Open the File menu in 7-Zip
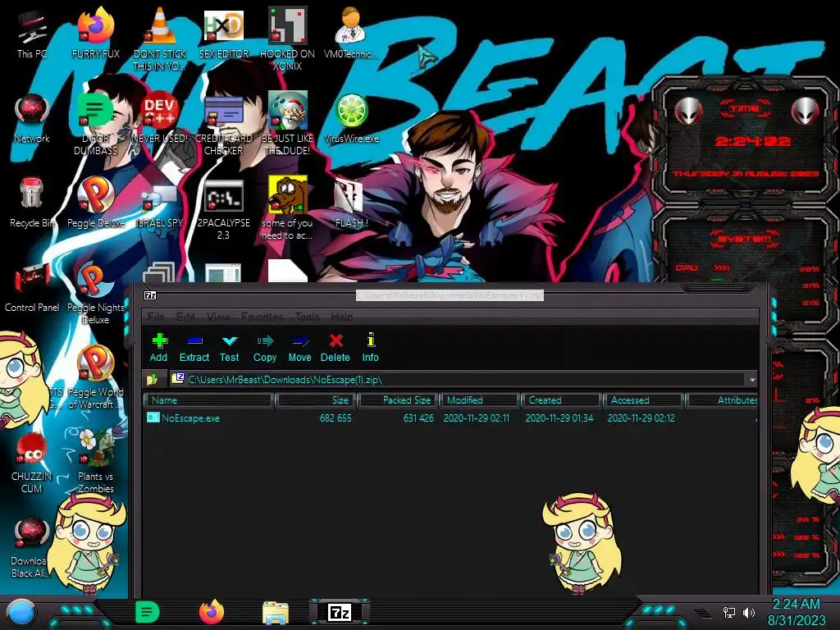Screen dimensions: 840x630 [156, 317]
